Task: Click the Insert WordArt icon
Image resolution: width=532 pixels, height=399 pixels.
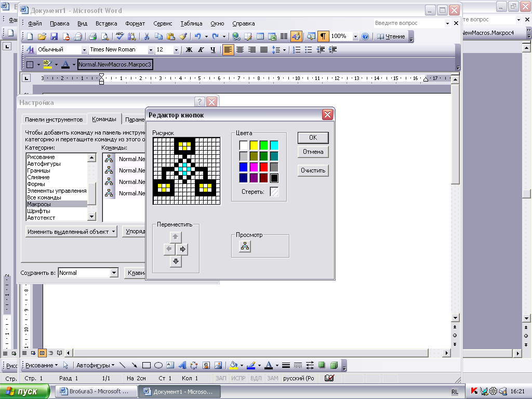Action: click(x=182, y=365)
